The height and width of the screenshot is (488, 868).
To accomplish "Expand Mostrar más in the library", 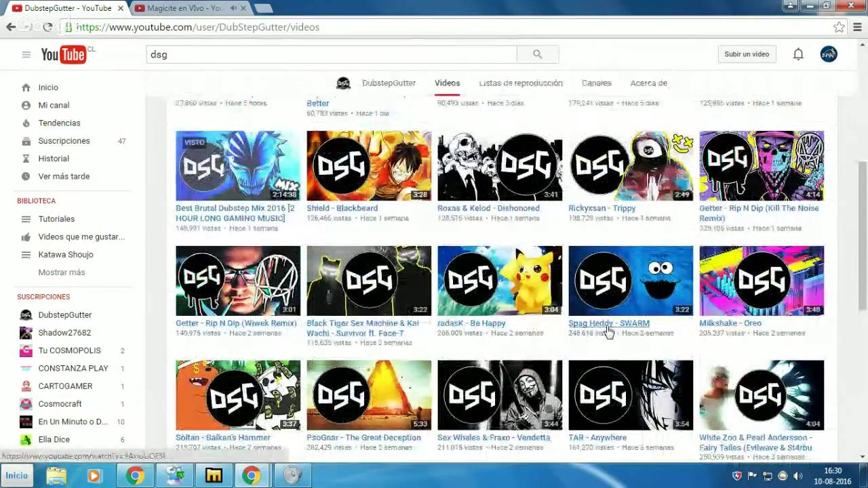I will coord(62,272).
